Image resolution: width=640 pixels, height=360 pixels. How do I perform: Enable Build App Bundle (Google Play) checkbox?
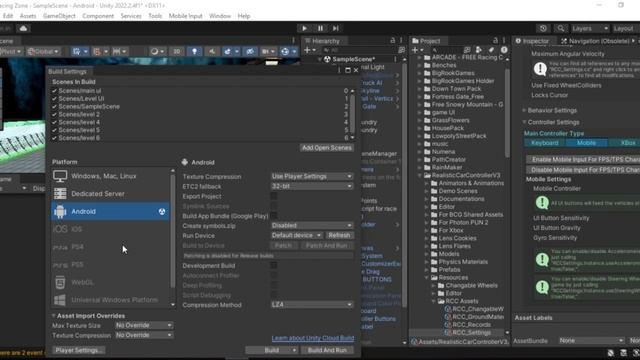tap(274, 216)
